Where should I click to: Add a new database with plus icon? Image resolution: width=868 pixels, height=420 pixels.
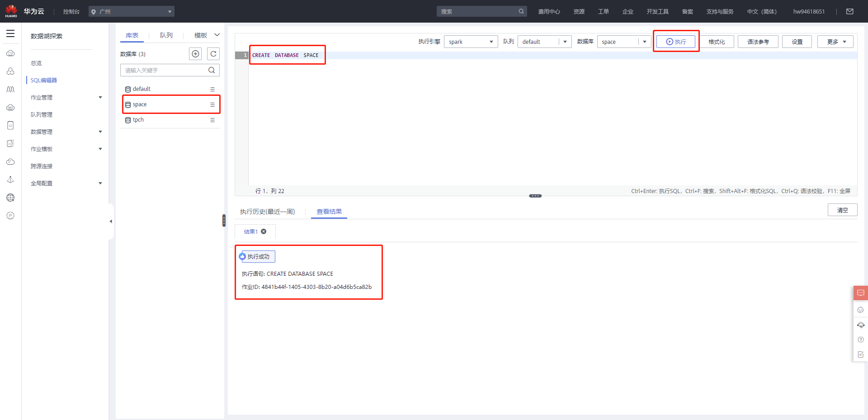[x=195, y=54]
